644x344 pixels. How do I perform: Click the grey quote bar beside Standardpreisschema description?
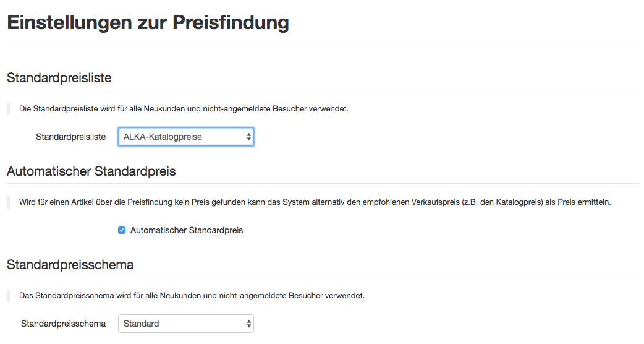point(9,295)
